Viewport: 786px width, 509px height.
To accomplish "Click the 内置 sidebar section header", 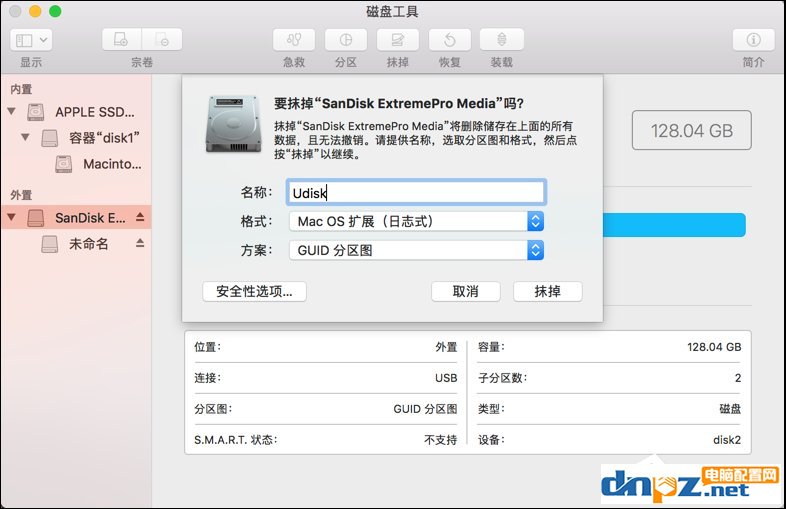I will (x=21, y=89).
